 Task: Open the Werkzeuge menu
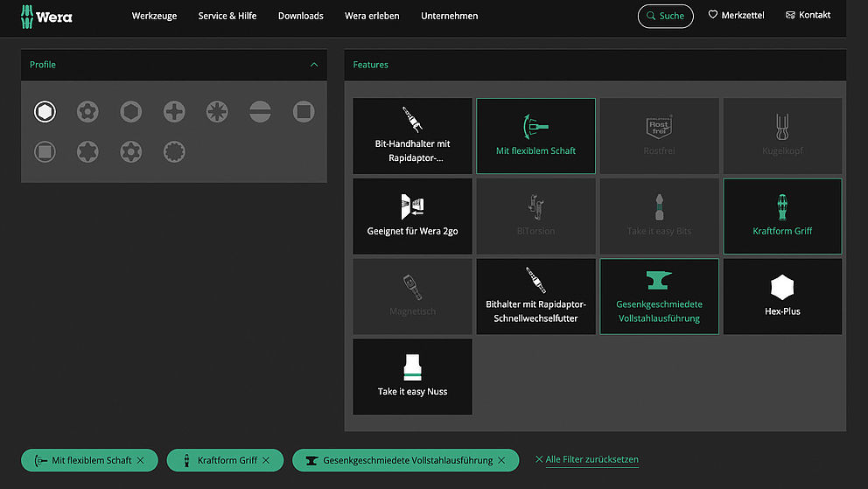coord(155,16)
